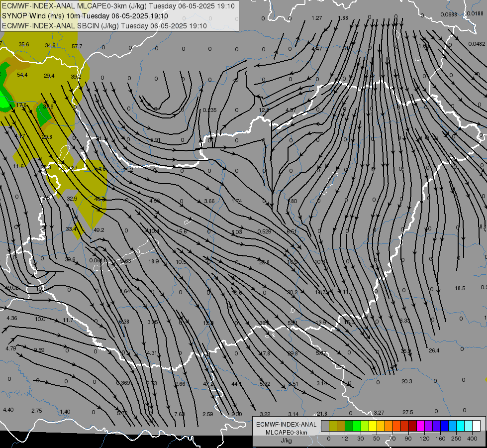Click the map value 18.5
Viewport: 487px width, 448px height.
(460, 288)
